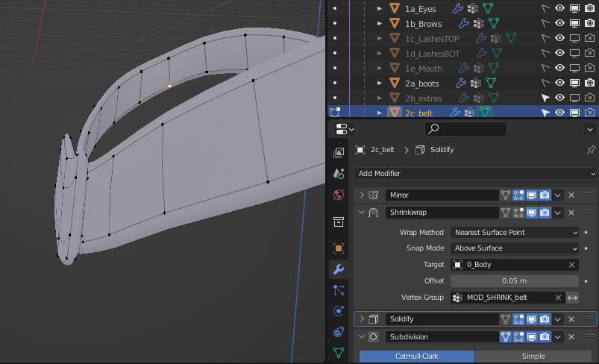Remove the Mirror modifier
The height and width of the screenshot is (364, 599).
[571, 195]
